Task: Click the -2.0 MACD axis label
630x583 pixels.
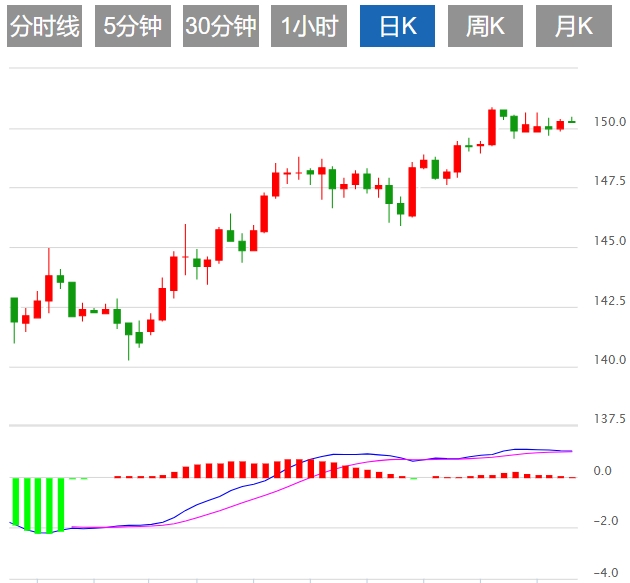Action: (605, 521)
